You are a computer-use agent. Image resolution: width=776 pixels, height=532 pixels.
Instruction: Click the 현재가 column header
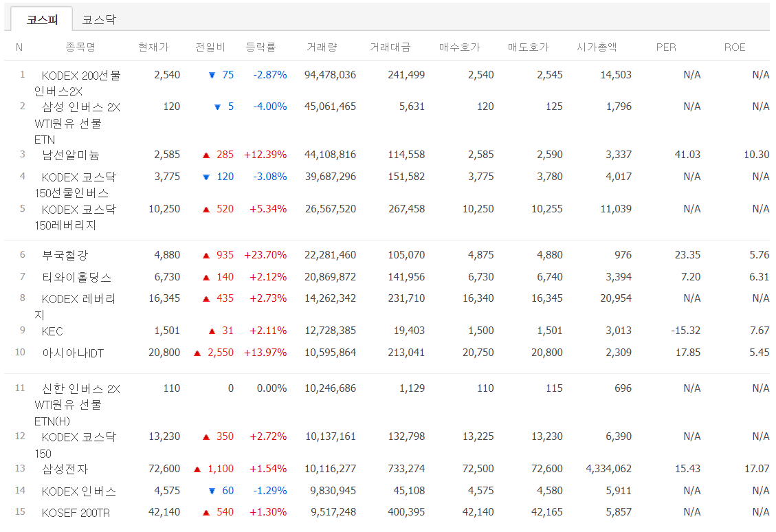tap(153, 47)
